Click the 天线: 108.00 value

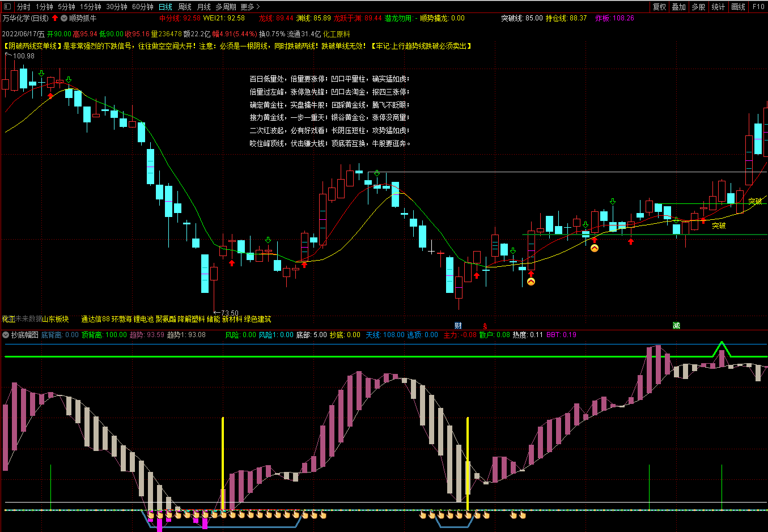(x=385, y=335)
